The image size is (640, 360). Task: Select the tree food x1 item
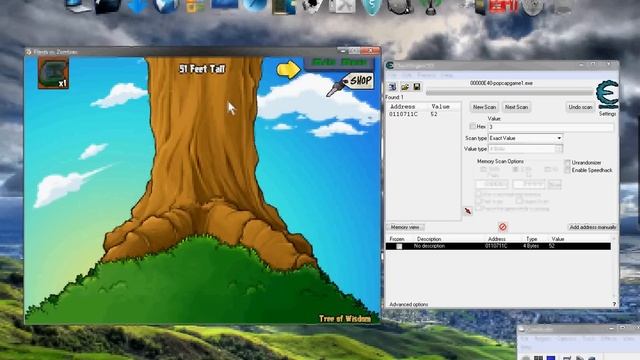[53, 73]
